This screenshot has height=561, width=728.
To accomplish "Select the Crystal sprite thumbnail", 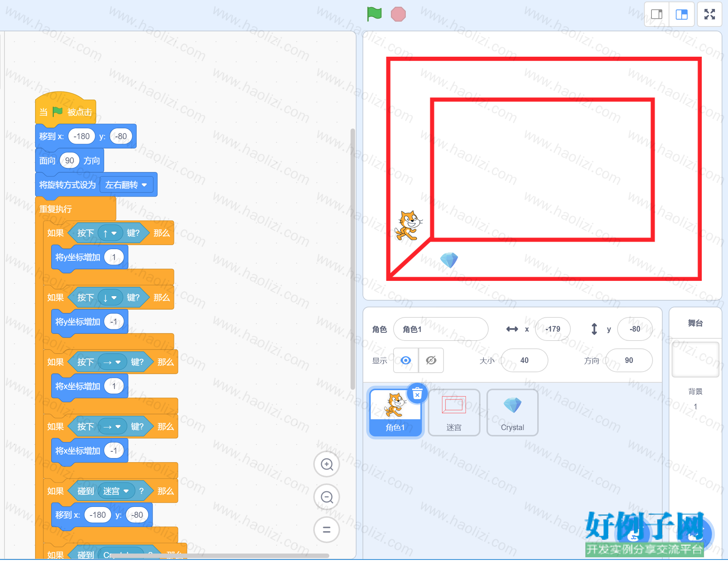I will pyautogui.click(x=513, y=413).
